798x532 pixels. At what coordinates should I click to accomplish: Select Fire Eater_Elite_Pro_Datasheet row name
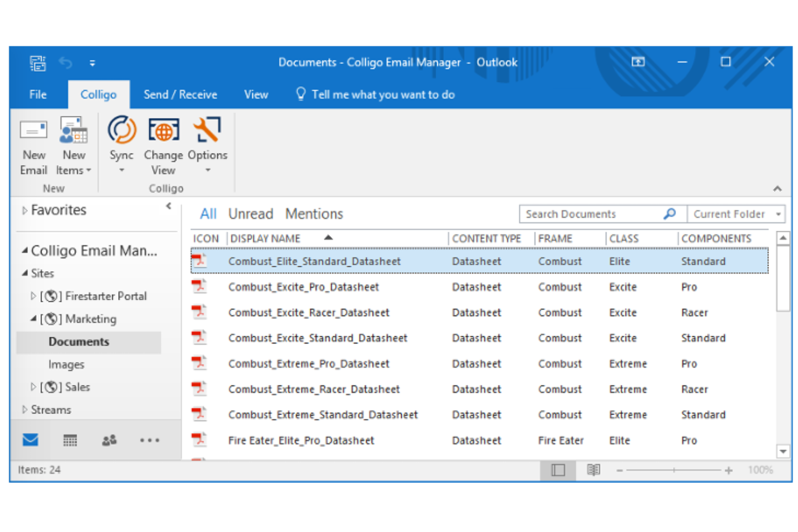[301, 440]
